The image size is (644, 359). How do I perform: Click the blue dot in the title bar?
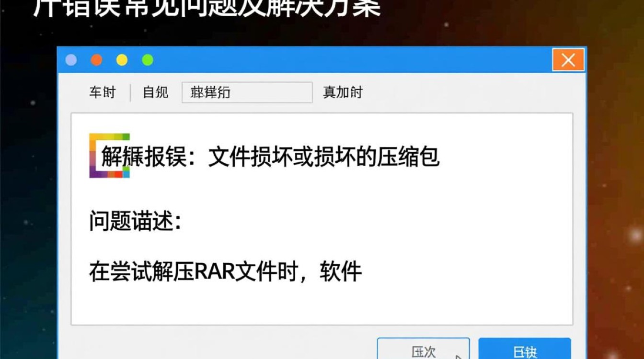pyautogui.click(x=71, y=60)
